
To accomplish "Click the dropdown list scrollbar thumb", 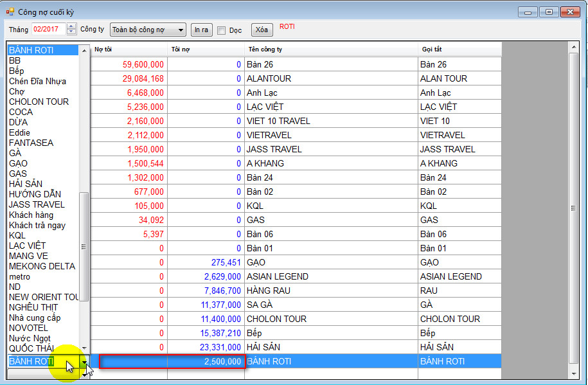I will click(x=84, y=247).
